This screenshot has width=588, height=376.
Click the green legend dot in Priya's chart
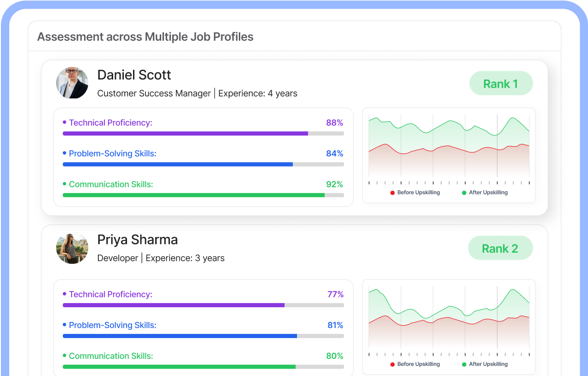464,364
